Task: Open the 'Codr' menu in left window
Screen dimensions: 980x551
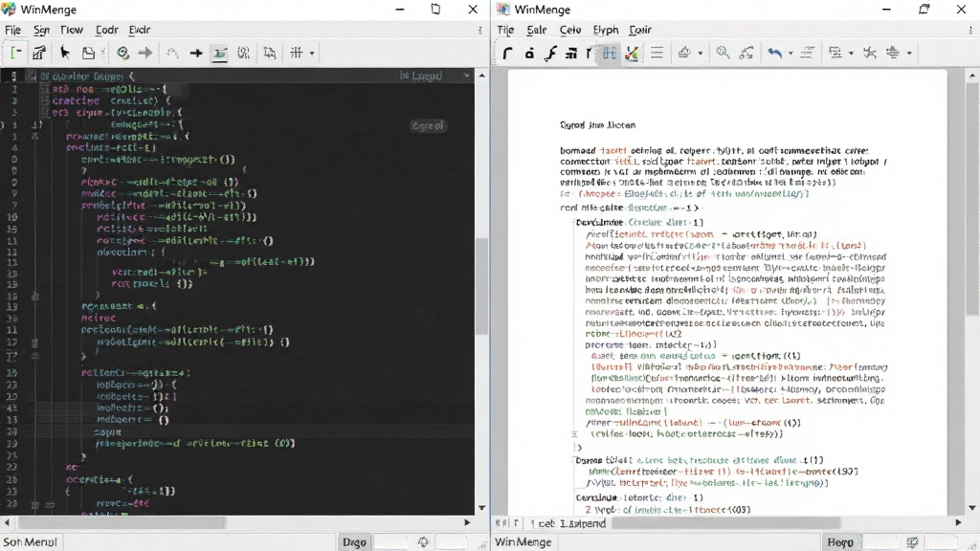Action: 107,30
